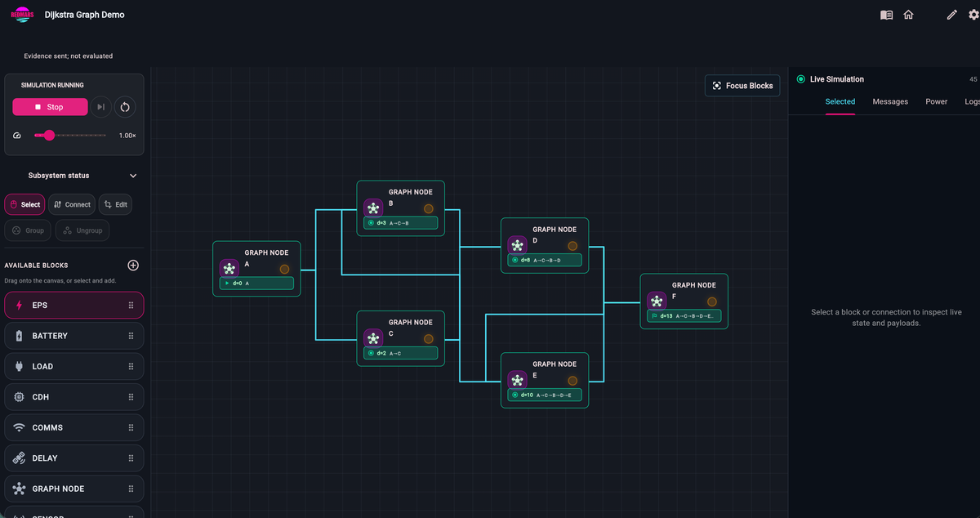Select the COMMS block entry
Viewport: 980px width, 518px height.
(x=74, y=427)
